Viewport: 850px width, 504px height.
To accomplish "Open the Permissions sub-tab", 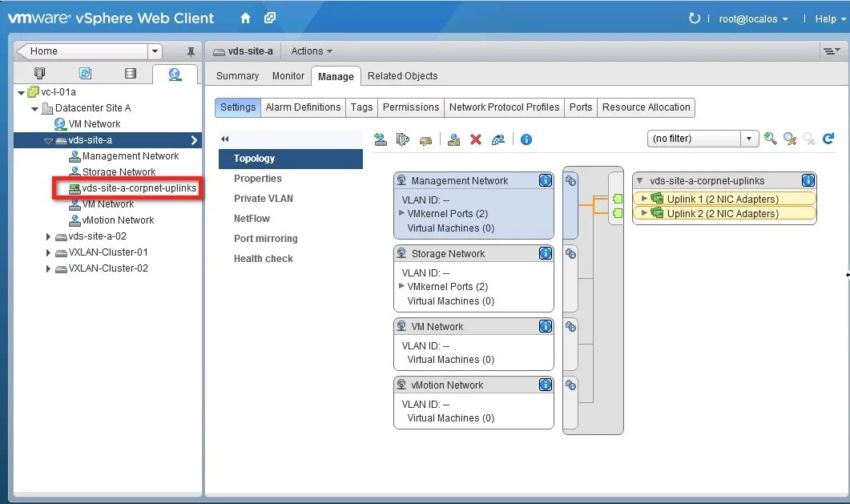I will pos(411,107).
